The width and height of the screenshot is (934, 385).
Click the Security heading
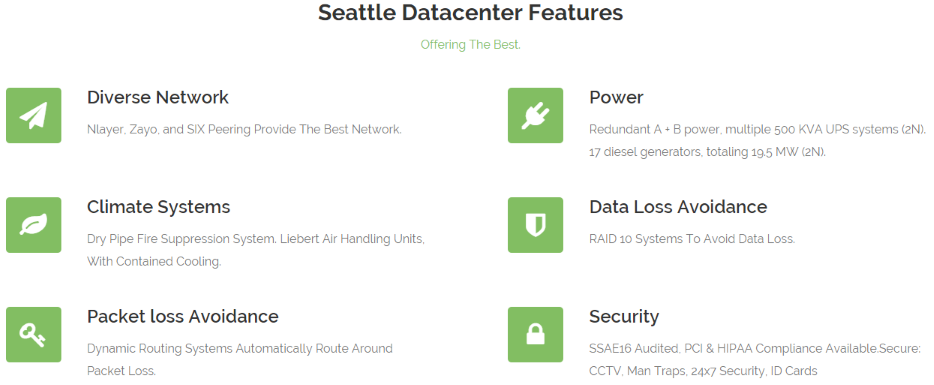[624, 316]
